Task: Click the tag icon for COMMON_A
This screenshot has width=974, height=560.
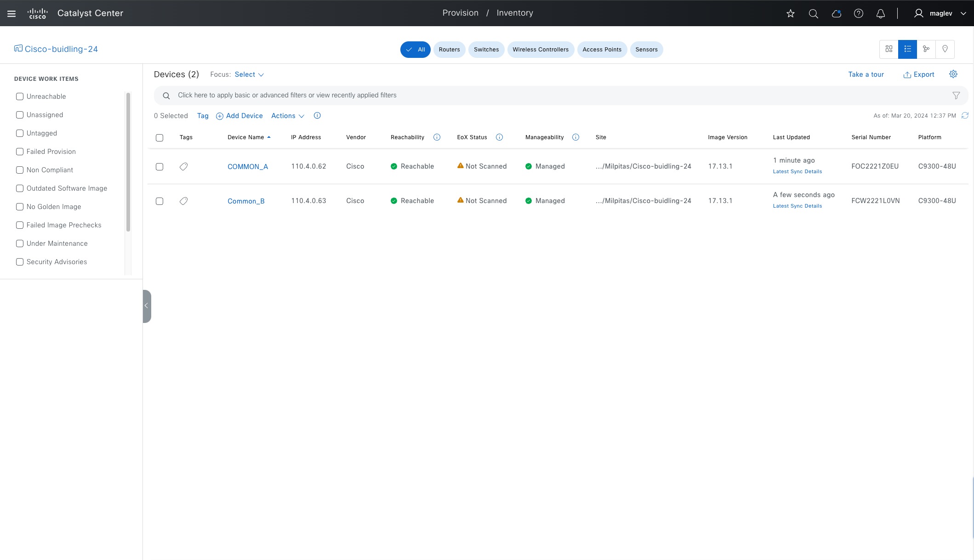Action: pyautogui.click(x=183, y=166)
